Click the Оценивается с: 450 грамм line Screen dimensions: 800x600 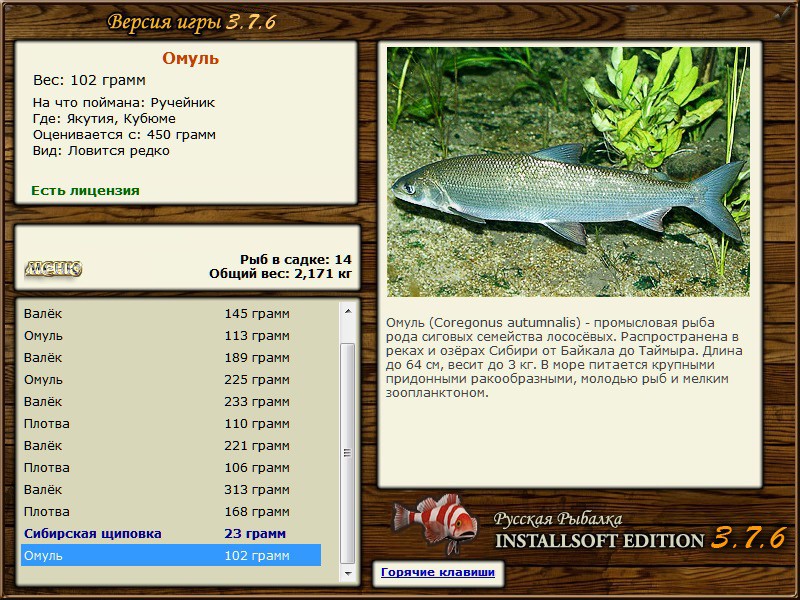124,135
